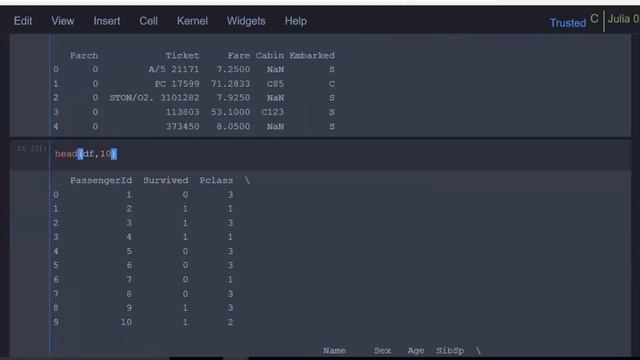Image resolution: width=640 pixels, height=360 pixels.
Task: Open the Kernel menu
Action: coord(192,21)
